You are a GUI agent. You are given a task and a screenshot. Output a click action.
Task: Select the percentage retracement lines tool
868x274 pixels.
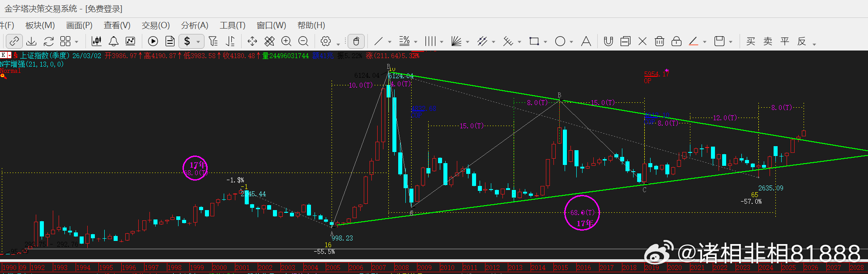point(404,41)
